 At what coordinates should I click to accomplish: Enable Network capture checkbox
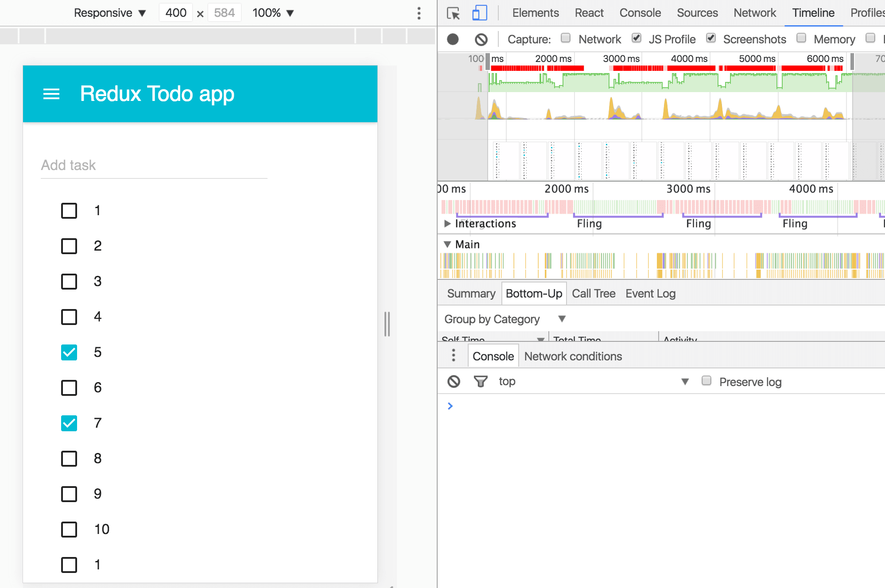566,38
